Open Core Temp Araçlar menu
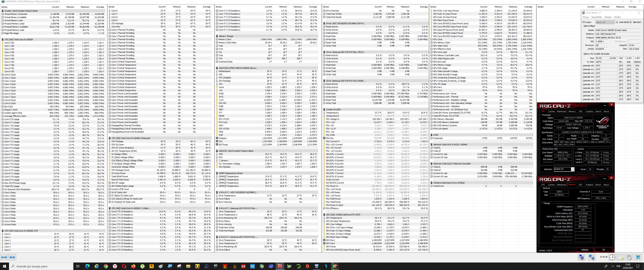Screen dimensions: 644x270 [x=608, y=17]
